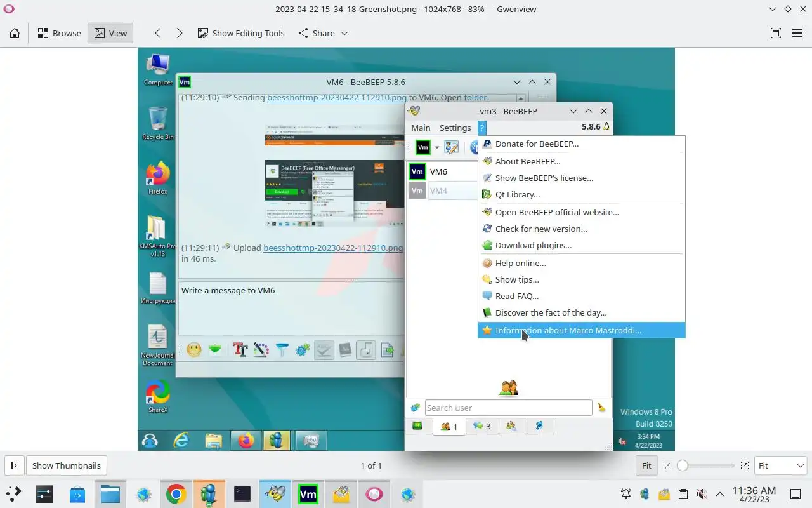Go to Gwenview start page home icon

(15, 33)
